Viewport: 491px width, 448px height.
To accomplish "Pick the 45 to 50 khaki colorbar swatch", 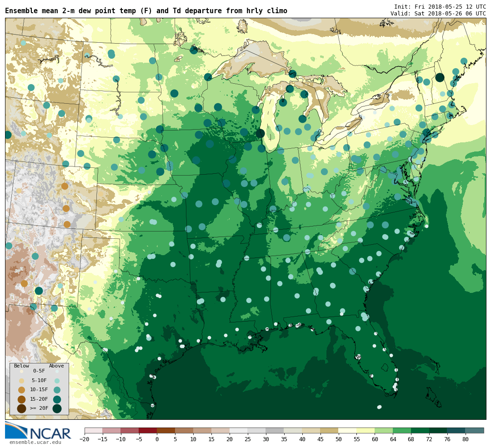I will coord(330,430).
